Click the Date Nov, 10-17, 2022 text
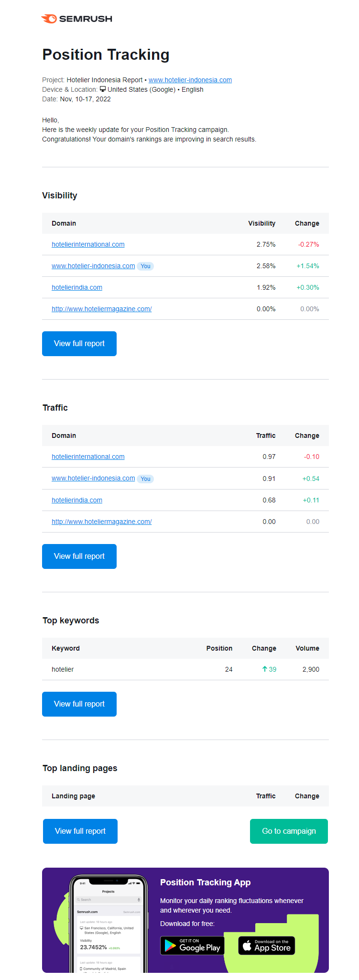359x980 pixels. point(76,99)
